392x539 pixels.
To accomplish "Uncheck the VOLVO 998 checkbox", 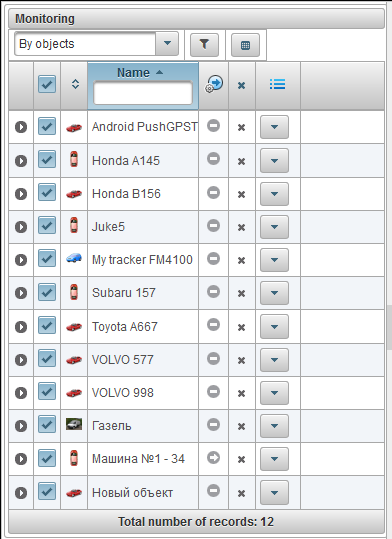I will coord(47,392).
